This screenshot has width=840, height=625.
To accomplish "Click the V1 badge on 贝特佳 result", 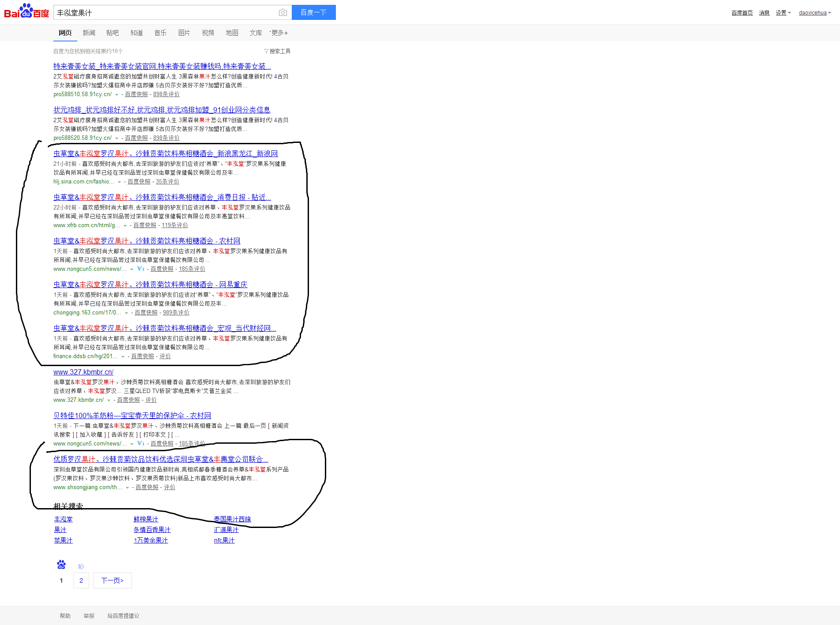I will click(141, 443).
